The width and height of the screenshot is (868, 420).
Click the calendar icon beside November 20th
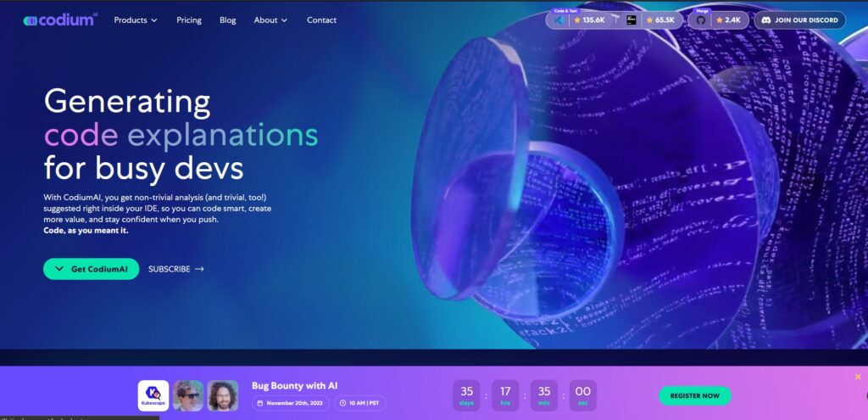click(260, 403)
